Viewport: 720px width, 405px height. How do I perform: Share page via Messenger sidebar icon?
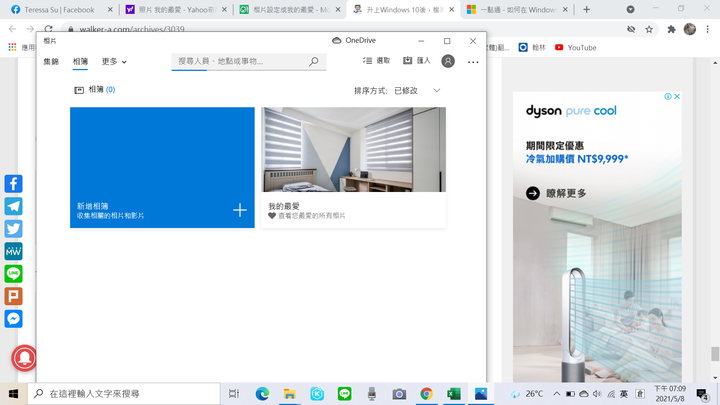[x=13, y=319]
